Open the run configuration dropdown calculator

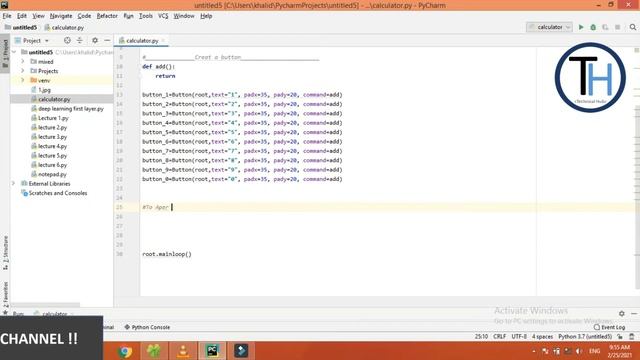[549, 27]
